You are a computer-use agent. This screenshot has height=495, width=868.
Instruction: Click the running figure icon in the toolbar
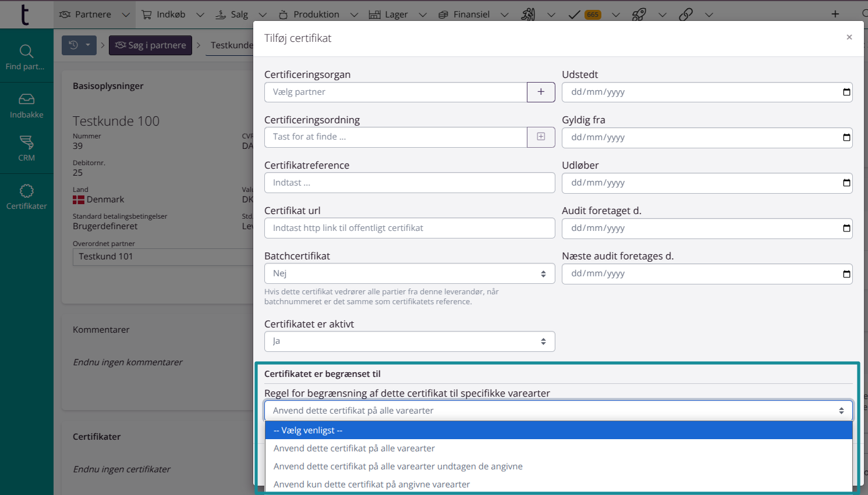(x=527, y=13)
